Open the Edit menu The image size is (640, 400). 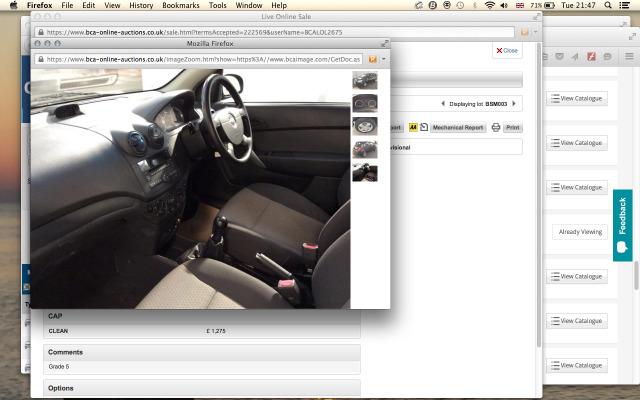(88, 5)
